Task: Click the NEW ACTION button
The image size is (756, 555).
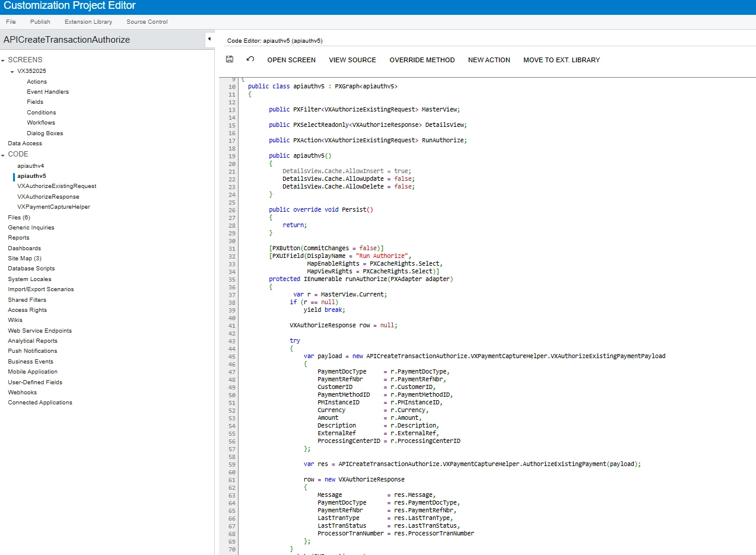Action: tap(489, 60)
